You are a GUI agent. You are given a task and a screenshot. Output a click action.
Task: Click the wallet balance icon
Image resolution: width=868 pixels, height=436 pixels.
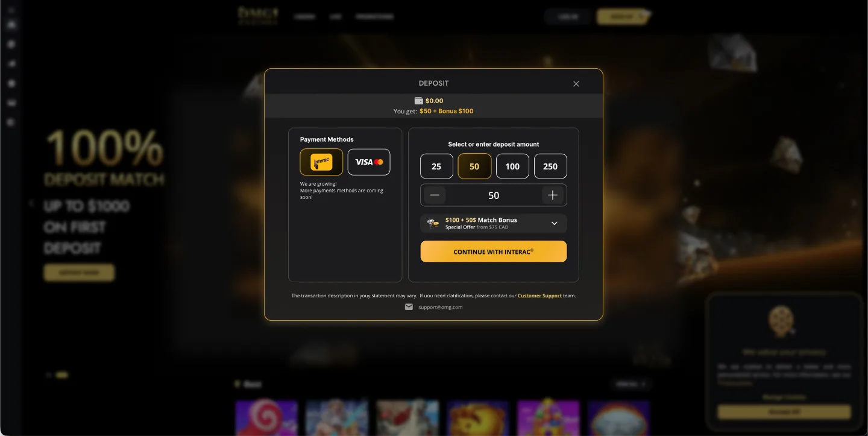coord(419,101)
